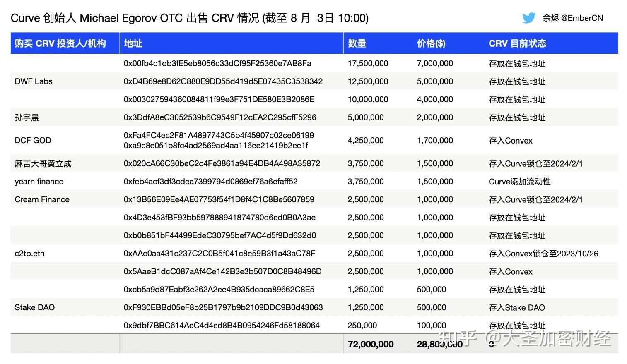Viewport: 627px width, 364px height.
Task: Click the 购买 CRV 投资人/机构 column header
Action: [x=60, y=43]
